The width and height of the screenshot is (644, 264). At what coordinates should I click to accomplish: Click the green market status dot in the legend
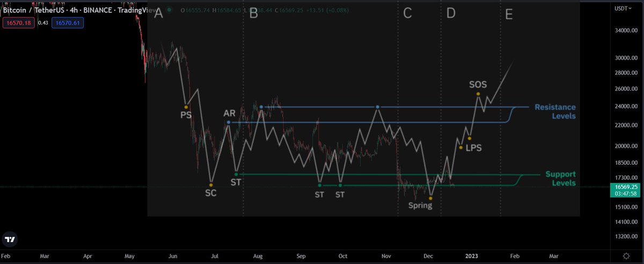[170, 10]
